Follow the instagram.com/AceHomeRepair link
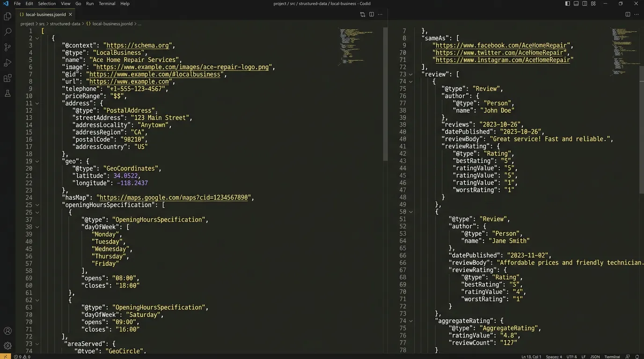Viewport: 644px width, 359px height. [503, 60]
